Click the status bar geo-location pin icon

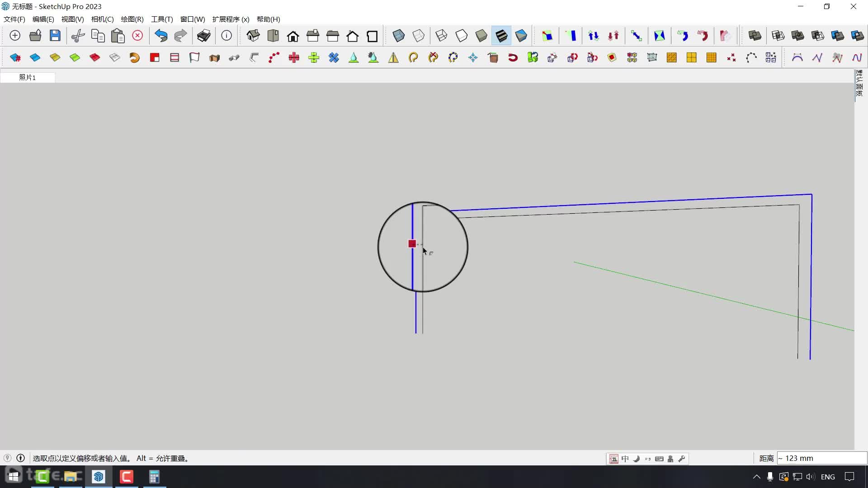pyautogui.click(x=7, y=458)
